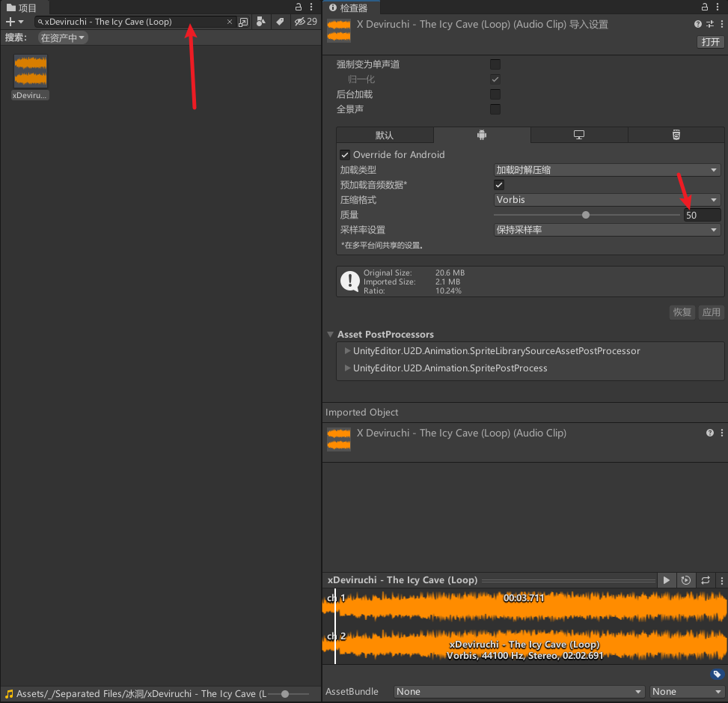Click the 恢复 revert button
728x703 pixels.
point(682,312)
